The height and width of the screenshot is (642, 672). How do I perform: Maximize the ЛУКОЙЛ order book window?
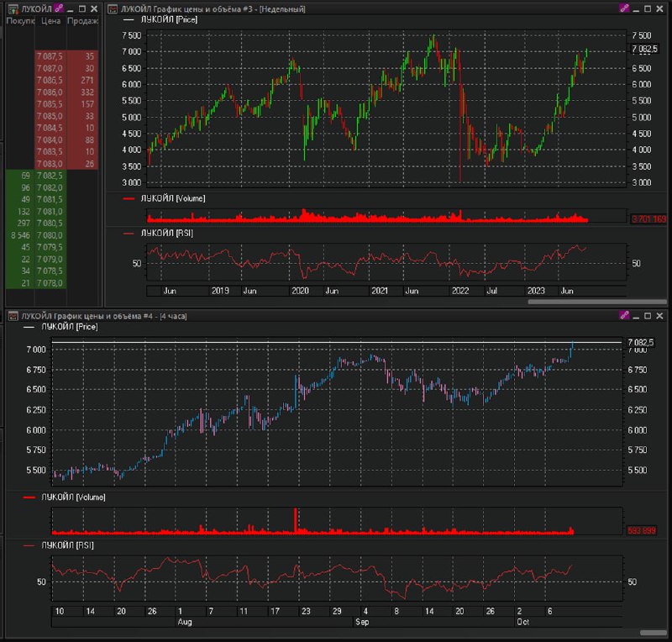click(82, 8)
